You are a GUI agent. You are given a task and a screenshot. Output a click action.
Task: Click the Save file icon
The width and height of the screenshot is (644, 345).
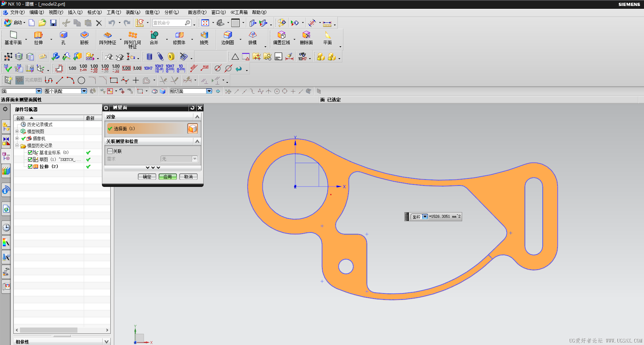click(x=53, y=23)
